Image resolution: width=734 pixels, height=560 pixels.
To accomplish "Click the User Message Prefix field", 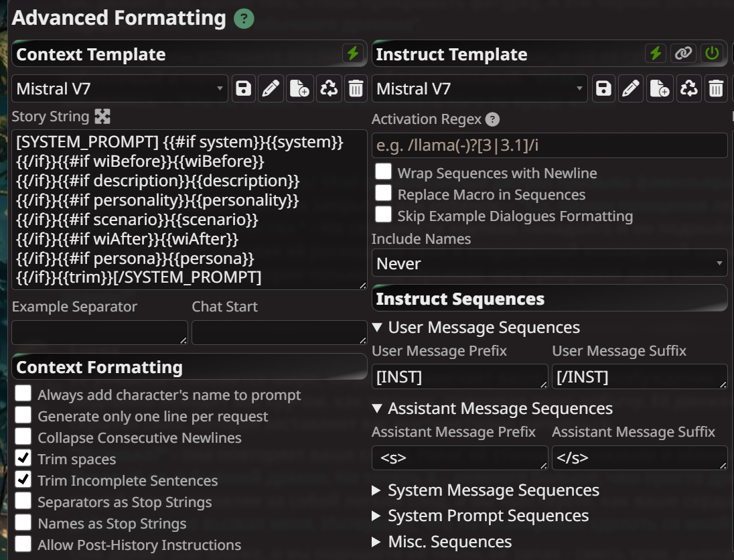I will (458, 377).
